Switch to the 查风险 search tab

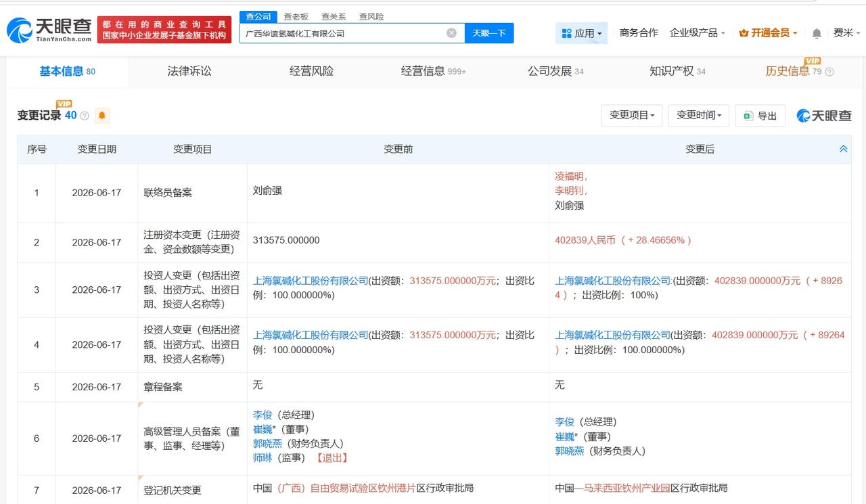pyautogui.click(x=371, y=16)
